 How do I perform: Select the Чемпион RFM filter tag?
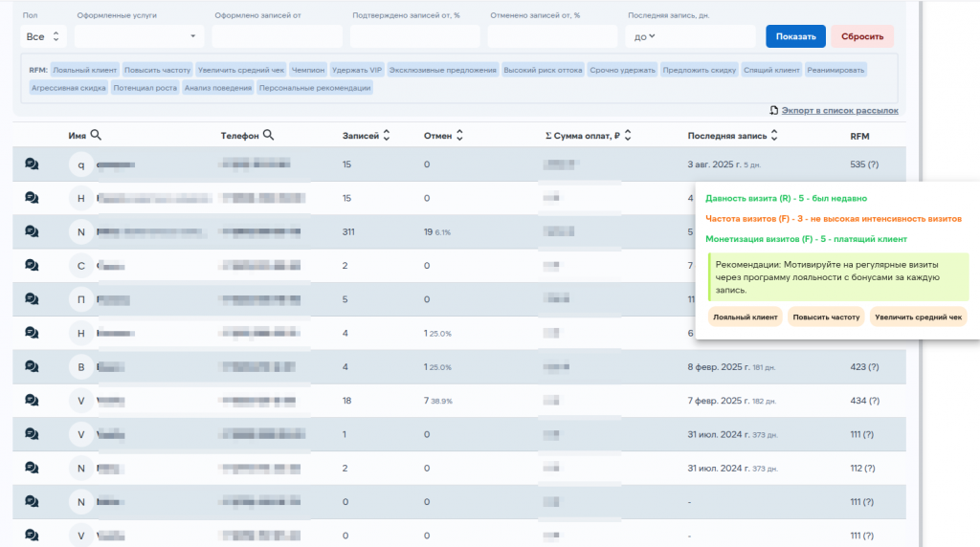coord(309,70)
